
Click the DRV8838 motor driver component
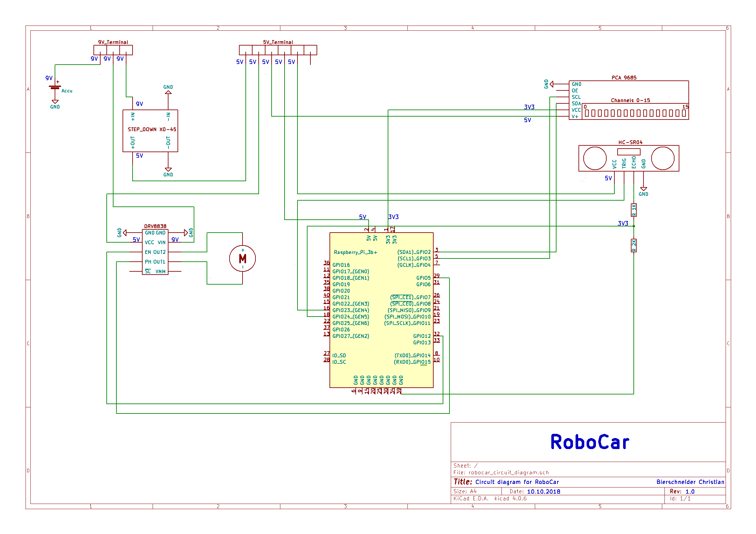155,252
